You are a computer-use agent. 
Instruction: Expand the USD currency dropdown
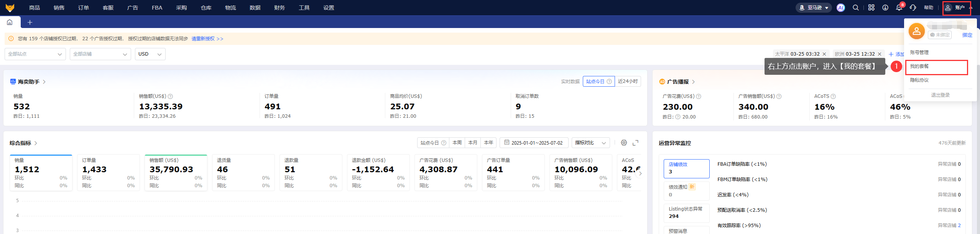[150, 54]
